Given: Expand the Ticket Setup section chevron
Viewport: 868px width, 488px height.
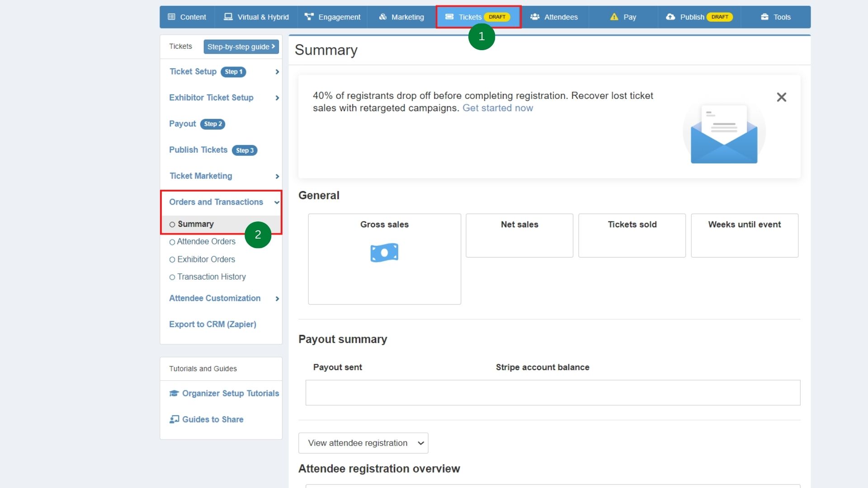Looking at the screenshot, I should [x=277, y=72].
